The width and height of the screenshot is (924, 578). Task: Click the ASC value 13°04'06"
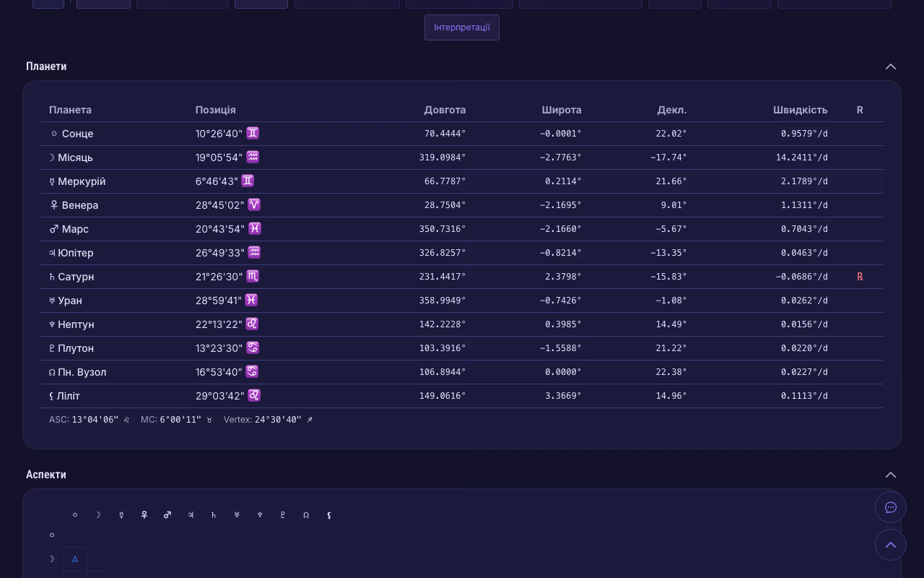[x=95, y=420]
